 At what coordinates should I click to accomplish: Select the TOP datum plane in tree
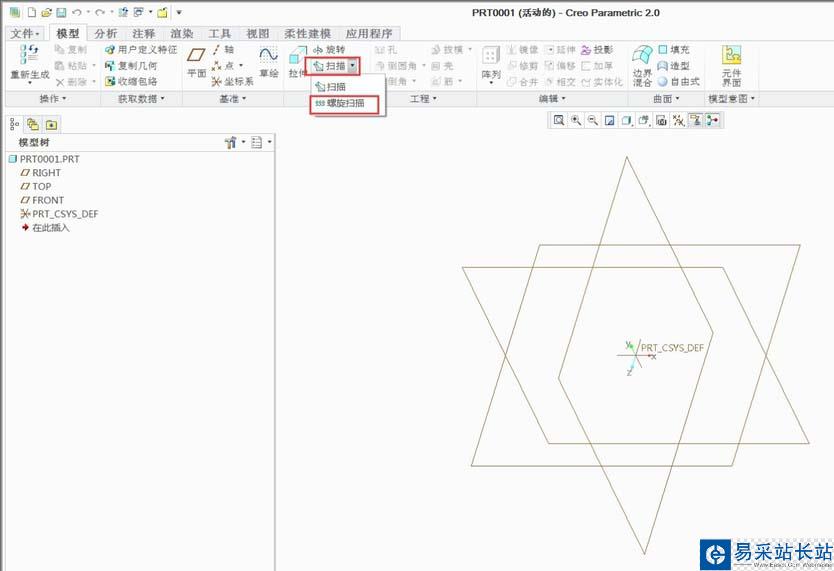(x=36, y=187)
